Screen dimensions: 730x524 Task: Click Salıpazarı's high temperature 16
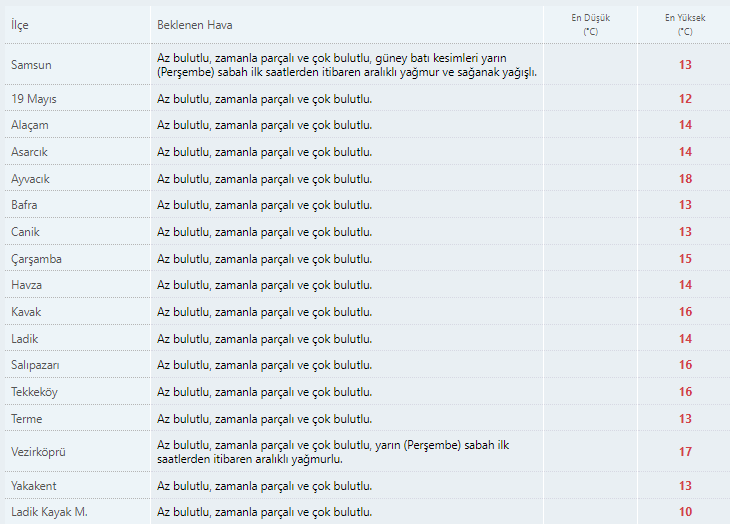point(685,365)
